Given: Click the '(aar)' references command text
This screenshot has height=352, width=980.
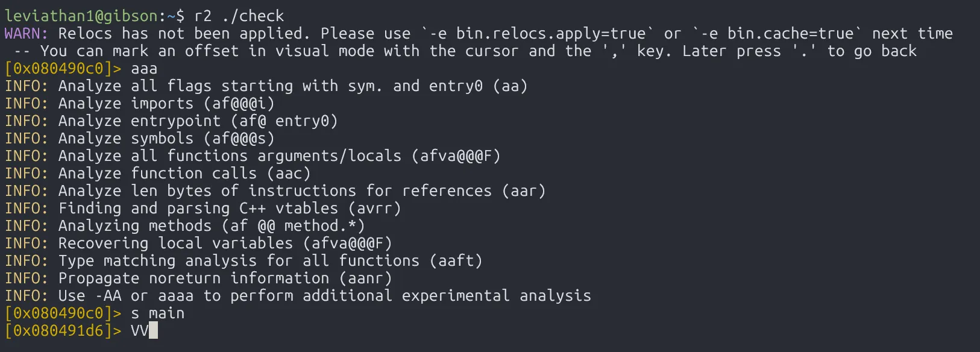Looking at the screenshot, I should click(524, 191).
